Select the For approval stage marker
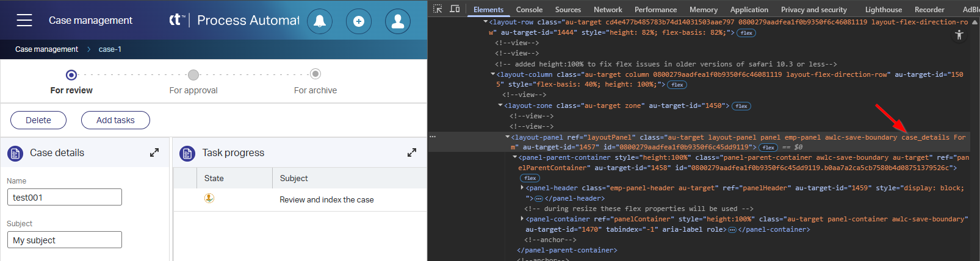 pyautogui.click(x=193, y=75)
